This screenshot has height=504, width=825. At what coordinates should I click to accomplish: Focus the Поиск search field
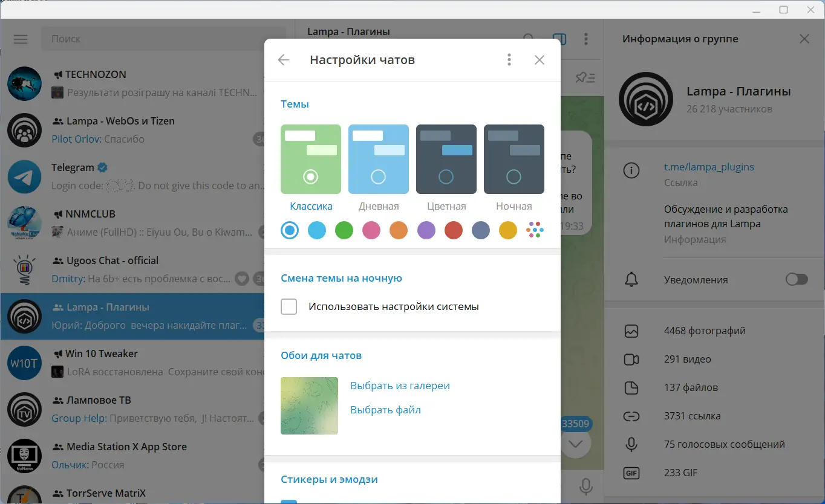(163, 39)
